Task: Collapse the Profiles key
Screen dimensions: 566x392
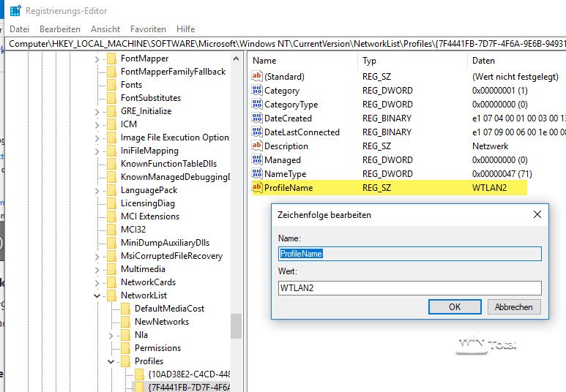Action: click(x=111, y=362)
